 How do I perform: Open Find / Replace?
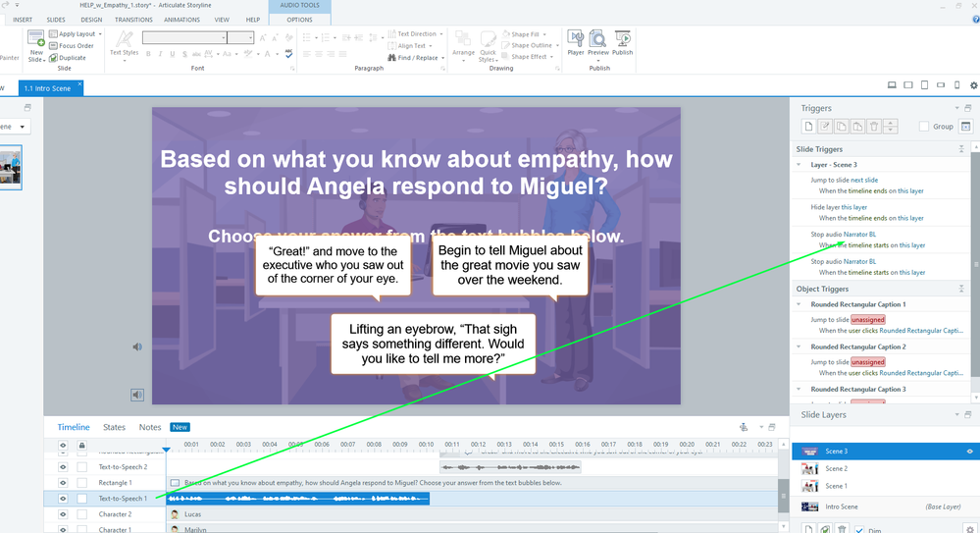click(416, 58)
